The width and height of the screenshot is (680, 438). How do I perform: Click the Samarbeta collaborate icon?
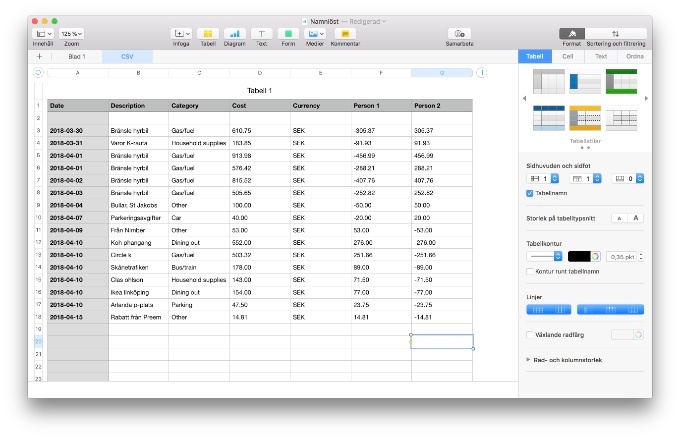(x=461, y=33)
